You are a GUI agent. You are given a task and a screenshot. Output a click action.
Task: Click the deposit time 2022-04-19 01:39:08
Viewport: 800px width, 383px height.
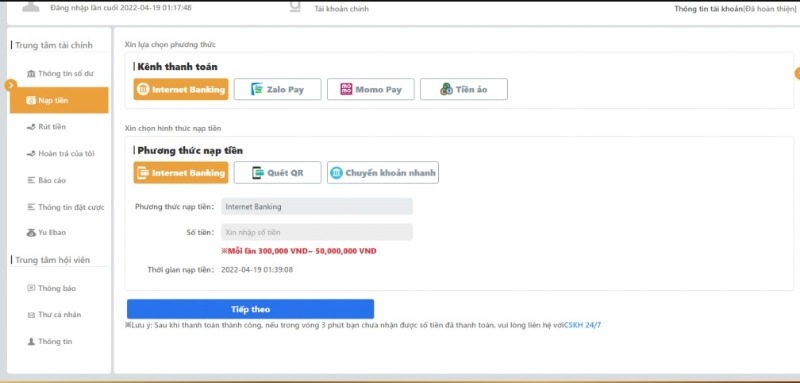click(x=257, y=269)
